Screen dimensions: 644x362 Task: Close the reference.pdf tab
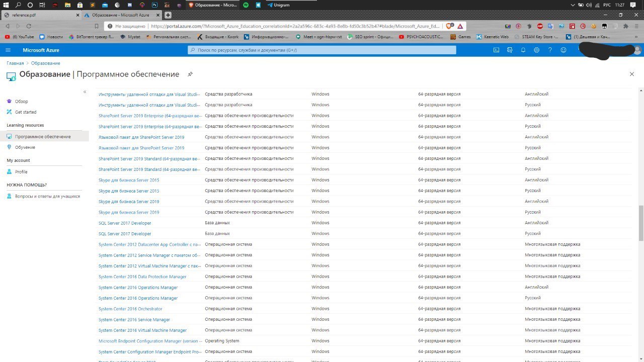pos(78,15)
